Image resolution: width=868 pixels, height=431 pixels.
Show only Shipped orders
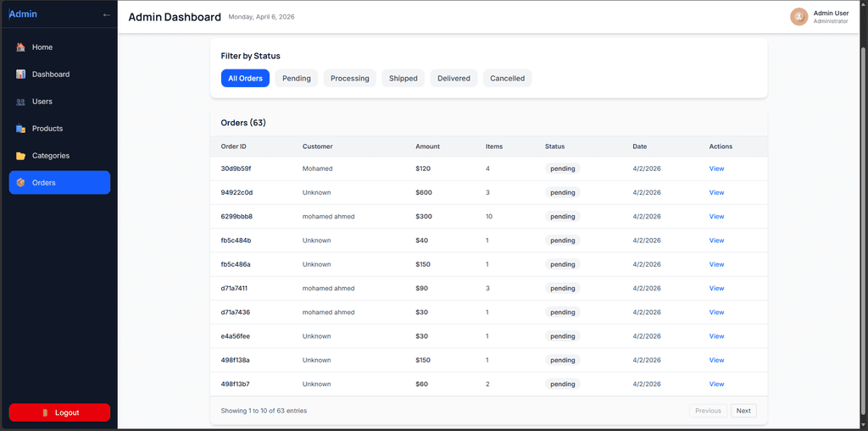pos(403,79)
